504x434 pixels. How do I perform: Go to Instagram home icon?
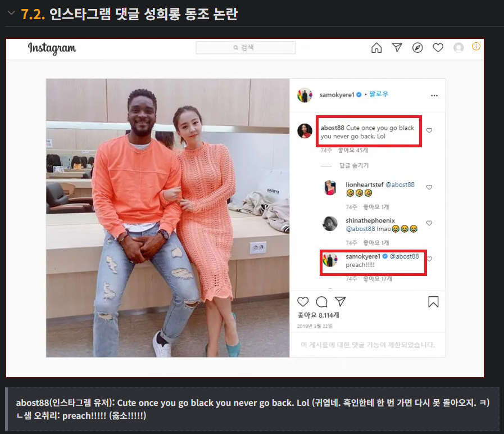(x=376, y=48)
